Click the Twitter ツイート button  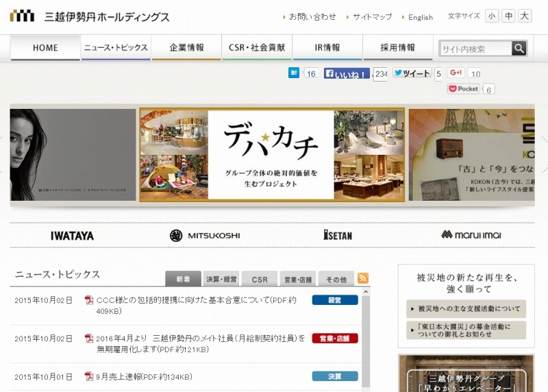[x=412, y=73]
